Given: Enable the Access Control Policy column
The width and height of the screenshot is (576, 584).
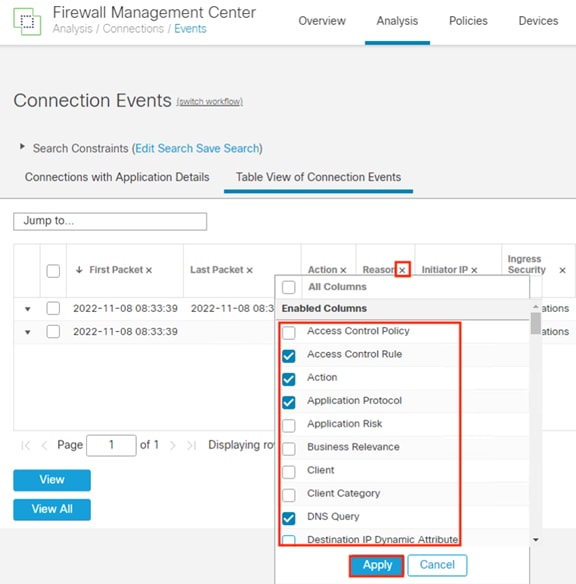Looking at the screenshot, I should tap(289, 333).
